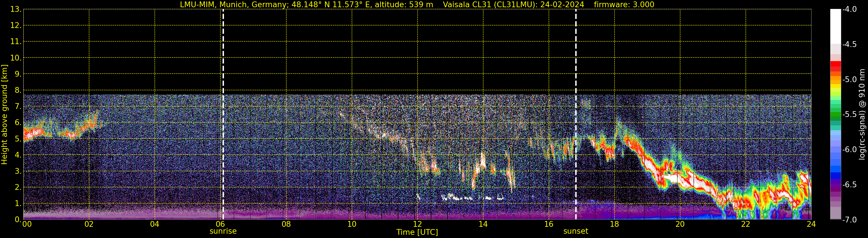Click the dark blue section of the colorbar
868x238 pixels.
pyautogui.click(x=835, y=175)
